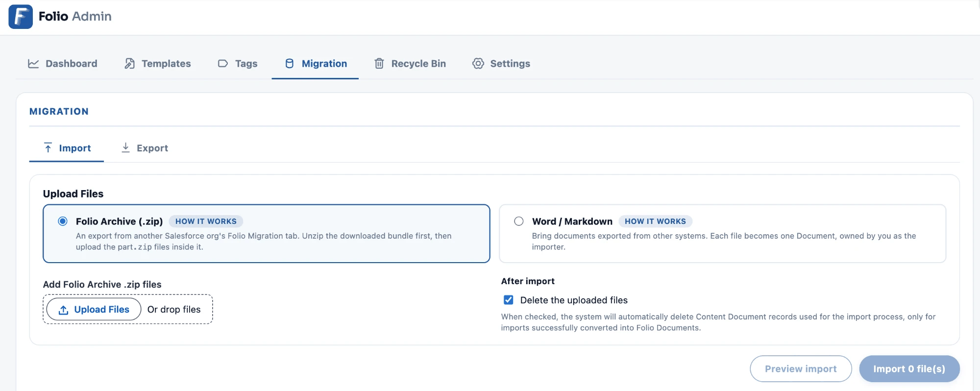Click the After import heading
The image size is (980, 391).
coord(528,281)
